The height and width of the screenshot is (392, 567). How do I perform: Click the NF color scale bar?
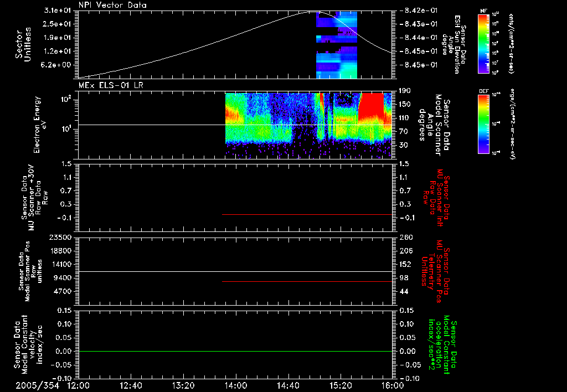pyautogui.click(x=484, y=44)
